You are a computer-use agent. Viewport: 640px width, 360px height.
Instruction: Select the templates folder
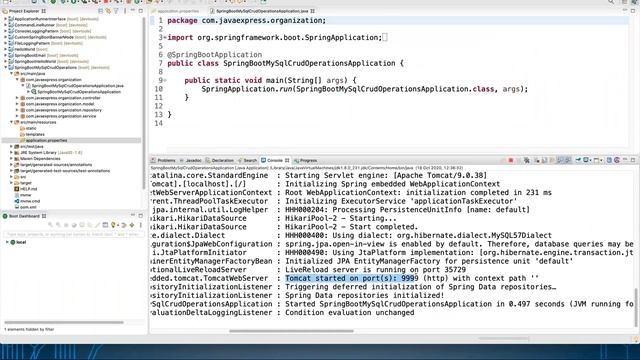pos(35,134)
